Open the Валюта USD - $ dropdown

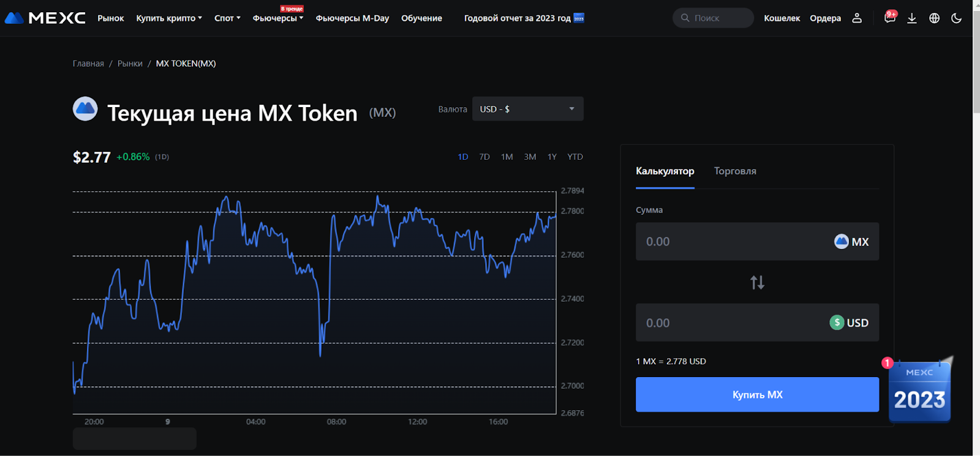[527, 109]
